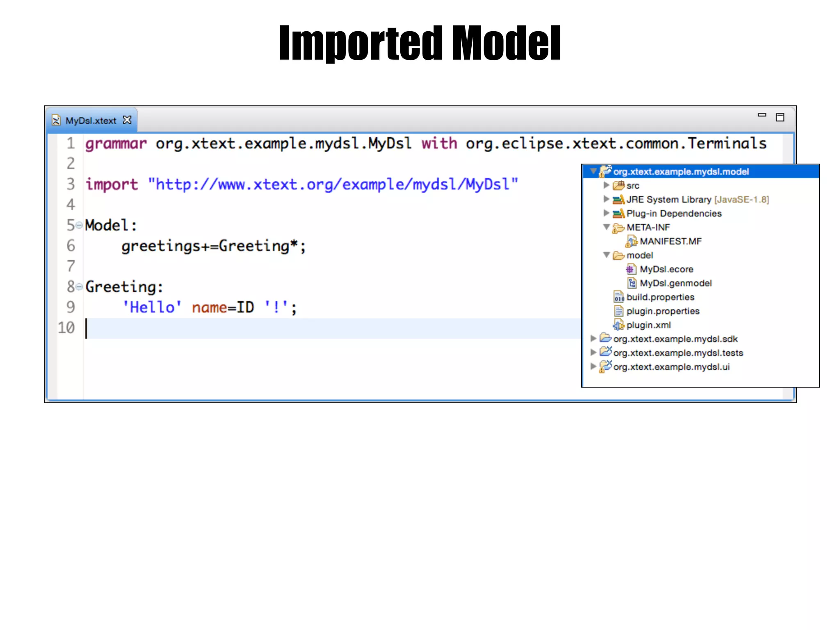This screenshot has height=630, width=840.
Task: Click the build.properties file icon
Action: click(619, 297)
